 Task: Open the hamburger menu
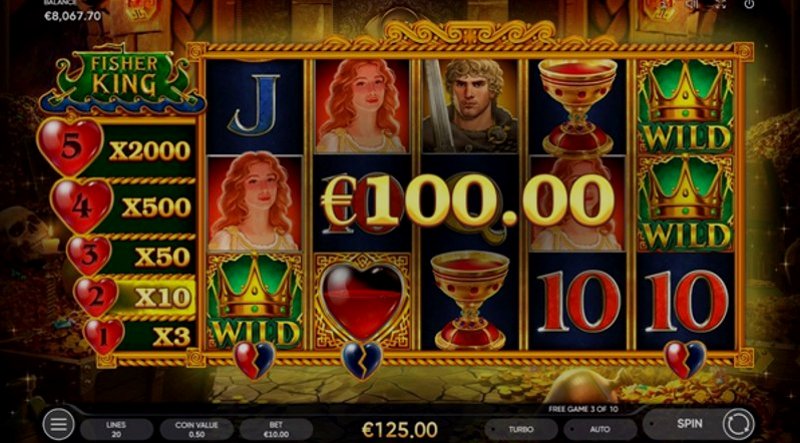point(58,424)
